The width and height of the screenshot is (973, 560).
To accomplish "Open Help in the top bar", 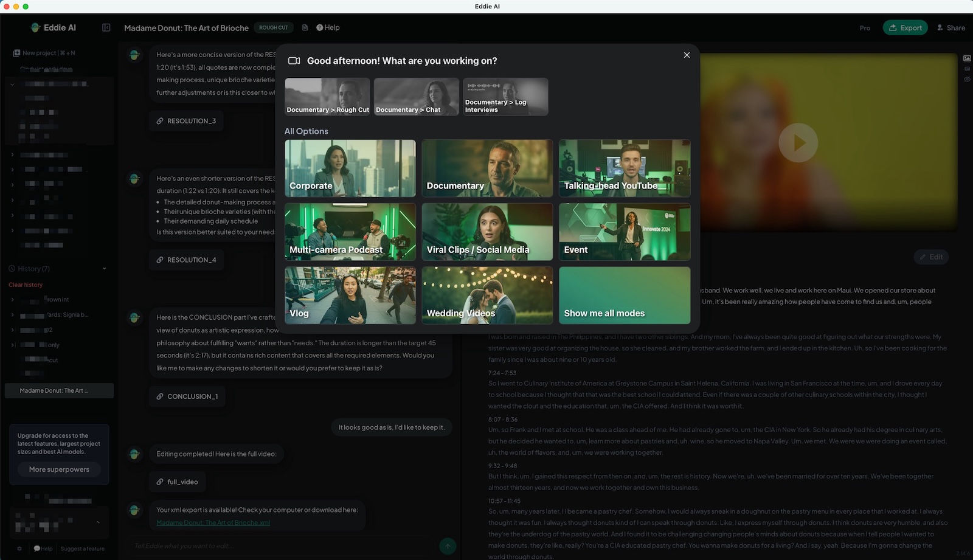I will coord(328,27).
